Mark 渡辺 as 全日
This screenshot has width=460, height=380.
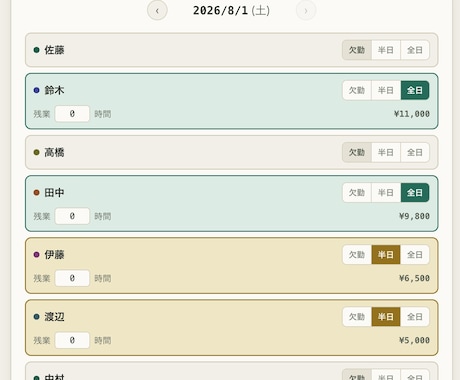click(415, 317)
